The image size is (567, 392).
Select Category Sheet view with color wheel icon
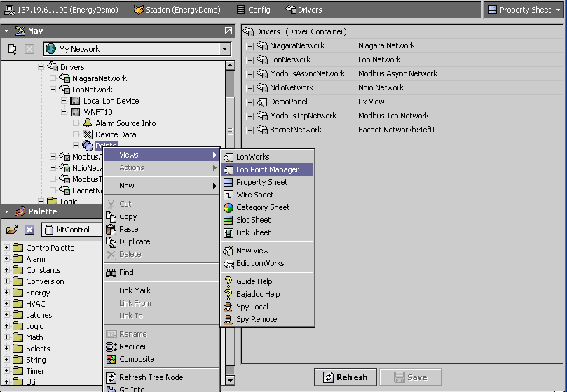click(x=263, y=207)
